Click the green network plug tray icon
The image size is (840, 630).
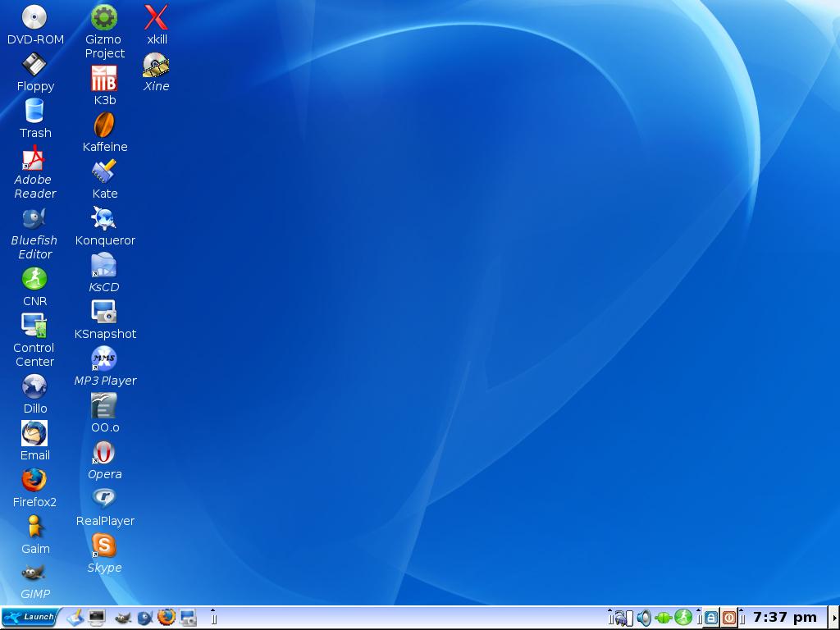pyautogui.click(x=664, y=618)
